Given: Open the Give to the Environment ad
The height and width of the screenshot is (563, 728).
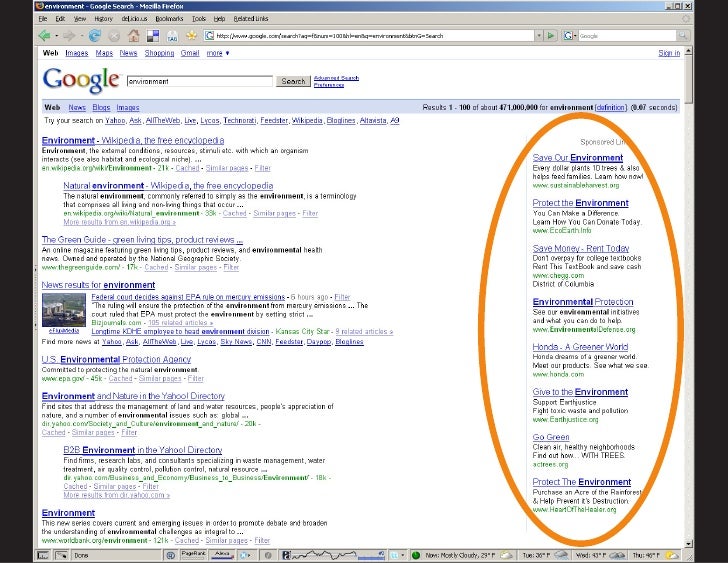Looking at the screenshot, I should click(580, 392).
